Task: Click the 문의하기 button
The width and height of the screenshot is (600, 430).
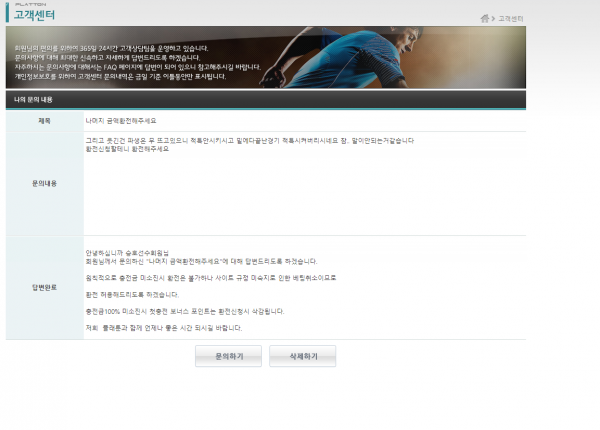Action: (x=228, y=356)
